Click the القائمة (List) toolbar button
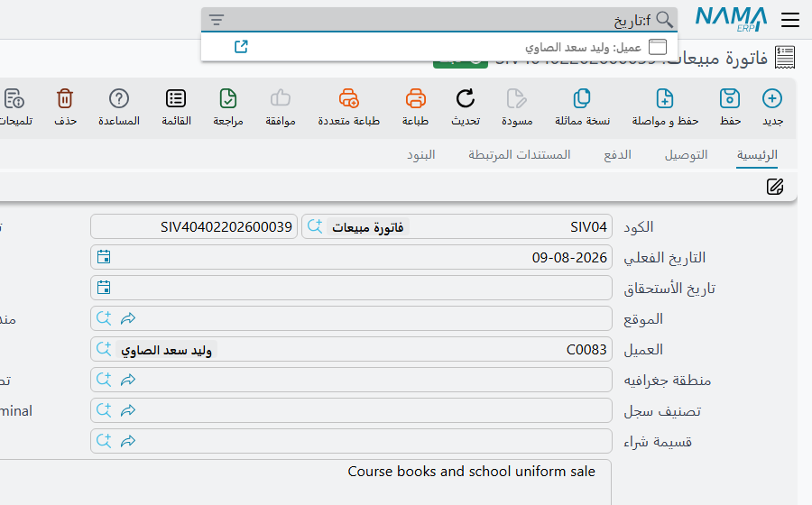 (x=176, y=107)
